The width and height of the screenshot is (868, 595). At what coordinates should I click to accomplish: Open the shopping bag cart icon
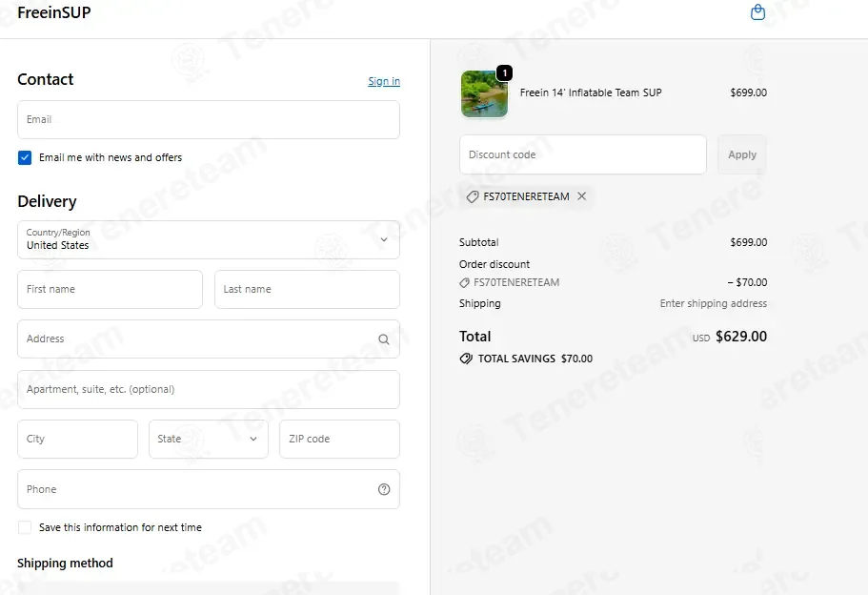pyautogui.click(x=757, y=12)
